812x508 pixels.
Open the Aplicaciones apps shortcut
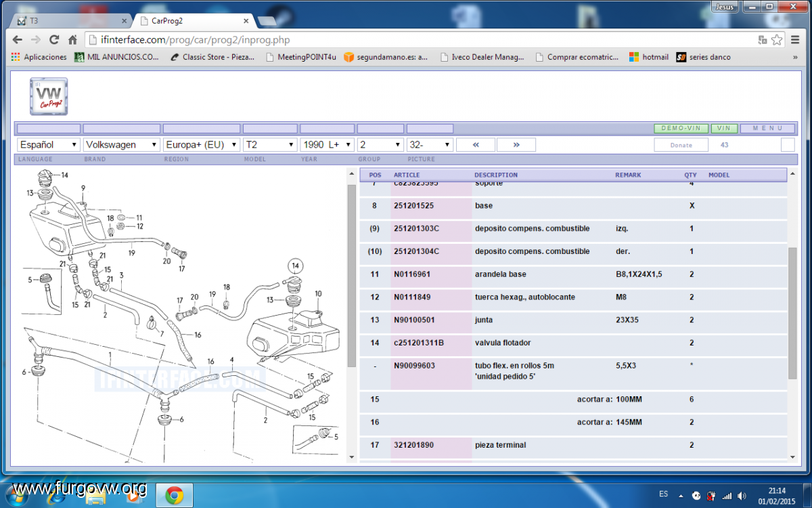39,58
